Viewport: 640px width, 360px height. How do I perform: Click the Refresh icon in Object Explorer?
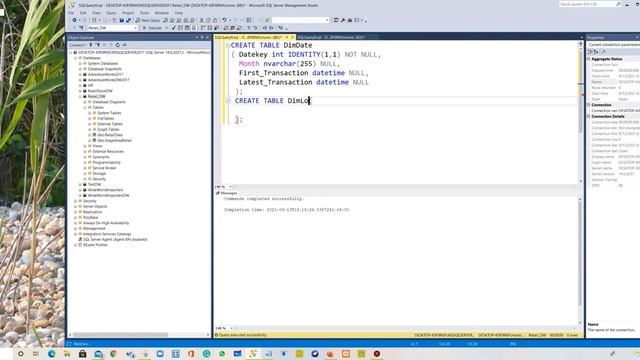[x=118, y=45]
